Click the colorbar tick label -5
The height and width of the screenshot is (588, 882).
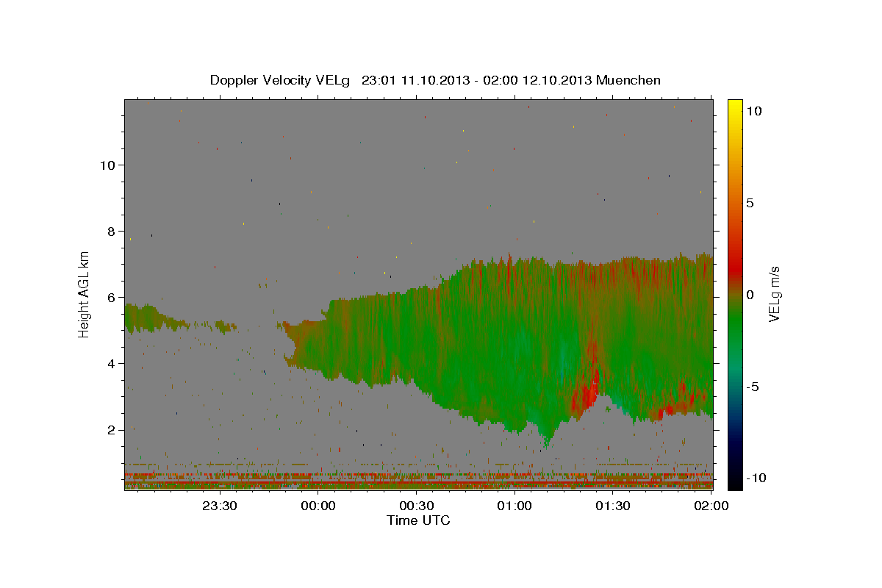(752, 386)
